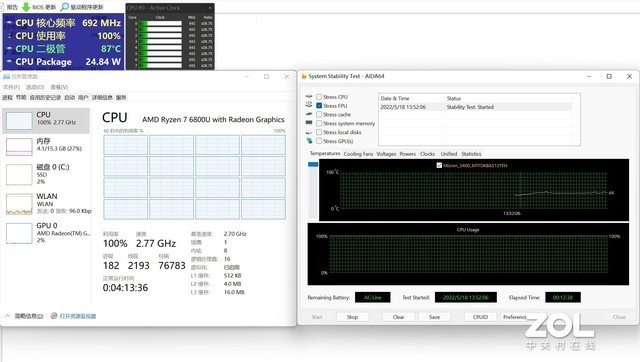Enable the Stress local disks checkbox
The image size is (640, 362).
(319, 132)
